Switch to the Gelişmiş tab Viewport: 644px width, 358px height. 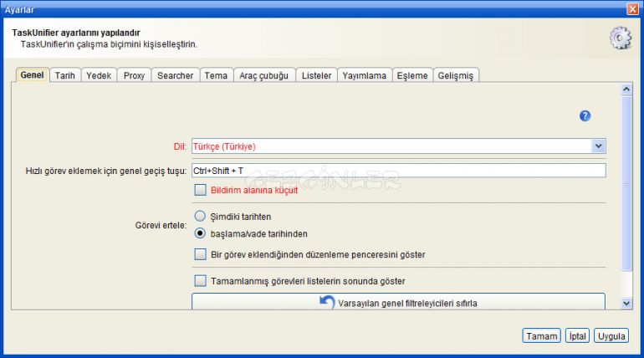(x=456, y=75)
